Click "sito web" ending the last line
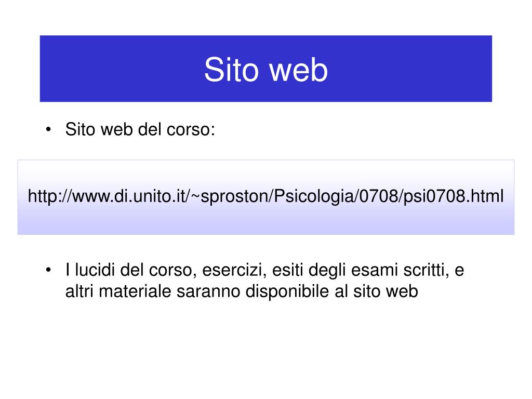This screenshot has width=532, height=399. tap(385, 291)
